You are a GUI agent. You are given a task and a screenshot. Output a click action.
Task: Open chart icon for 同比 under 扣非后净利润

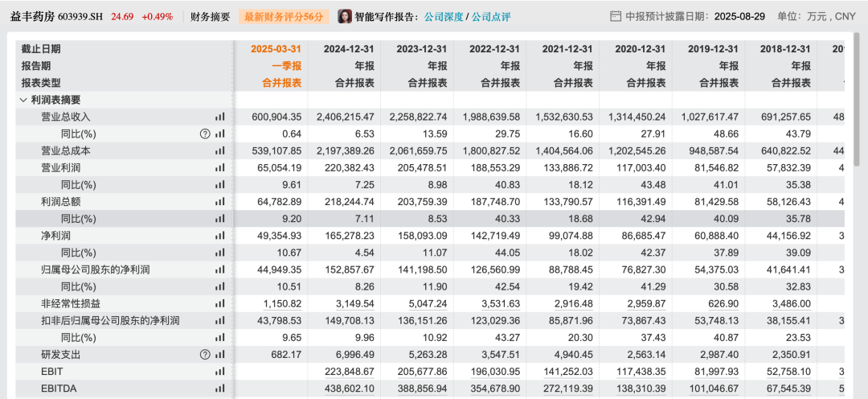[219, 338]
